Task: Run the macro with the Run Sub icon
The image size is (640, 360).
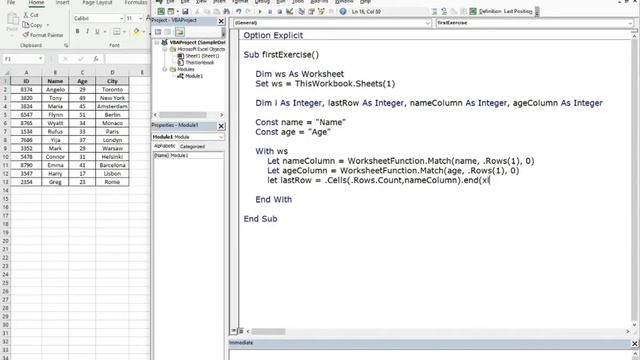Action: (x=260, y=11)
